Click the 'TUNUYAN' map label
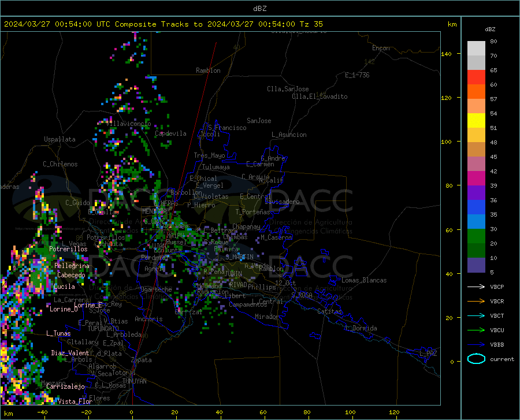The width and height of the screenshot is (520, 420). pyautogui.click(x=134, y=381)
